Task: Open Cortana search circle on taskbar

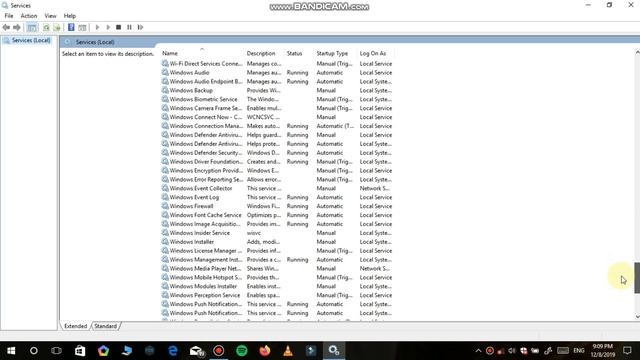Action: point(34,351)
